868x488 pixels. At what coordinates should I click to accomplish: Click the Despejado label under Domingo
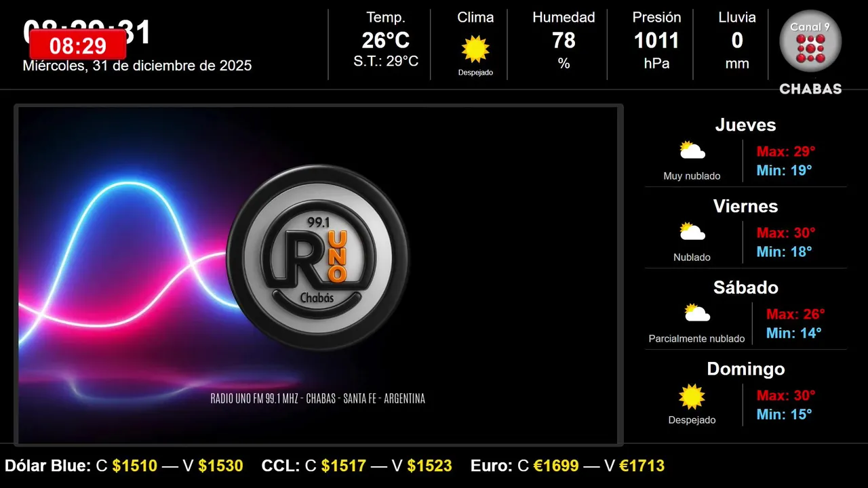[692, 420]
